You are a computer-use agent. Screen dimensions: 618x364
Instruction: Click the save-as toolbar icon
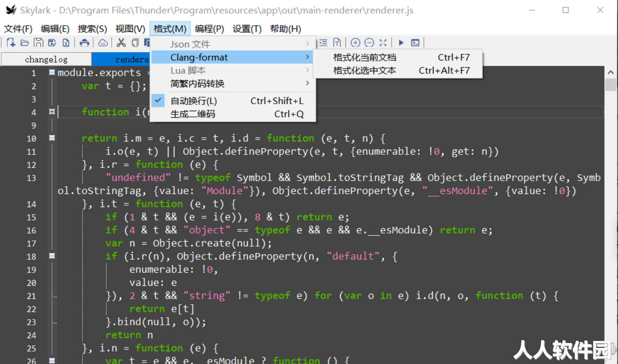click(52, 42)
